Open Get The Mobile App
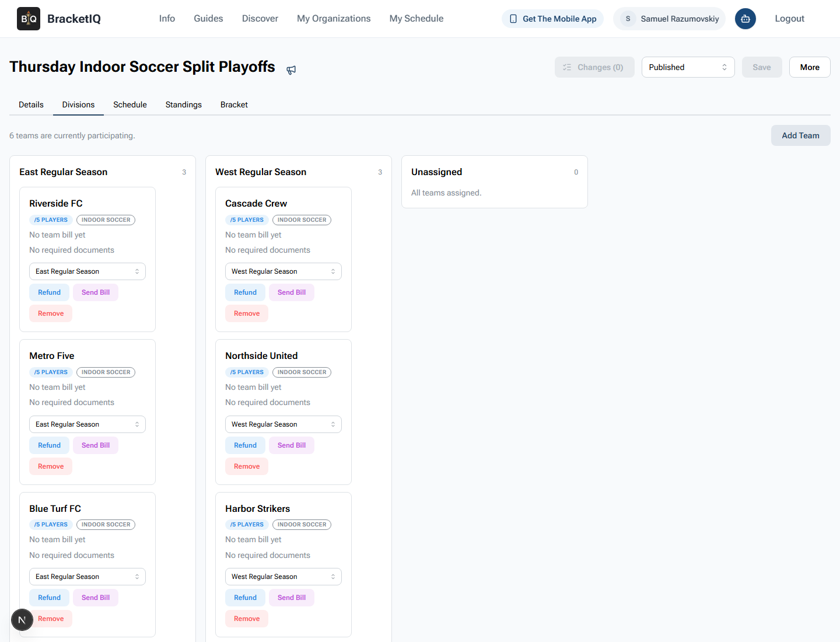 553,19
